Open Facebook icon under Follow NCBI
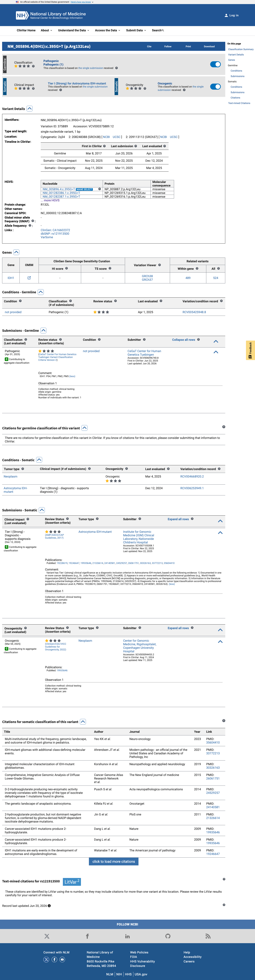Screen dimensions: 255x980 pyautogui.click(x=87, y=936)
